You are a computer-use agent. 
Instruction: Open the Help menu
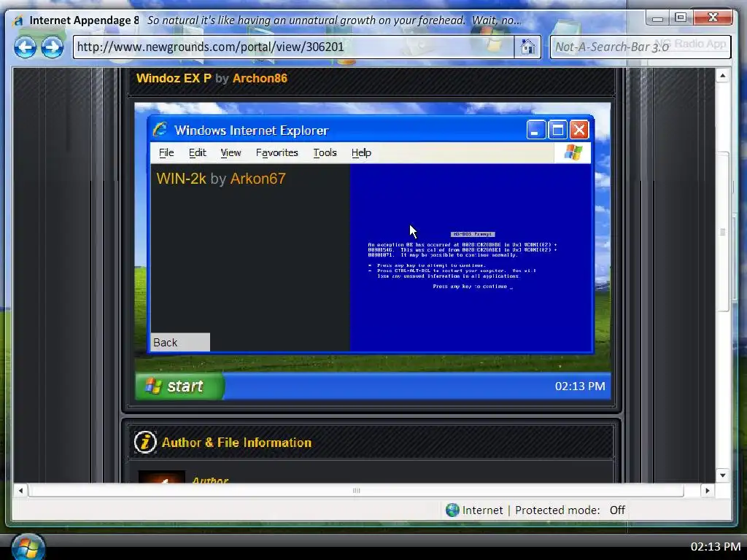361,152
